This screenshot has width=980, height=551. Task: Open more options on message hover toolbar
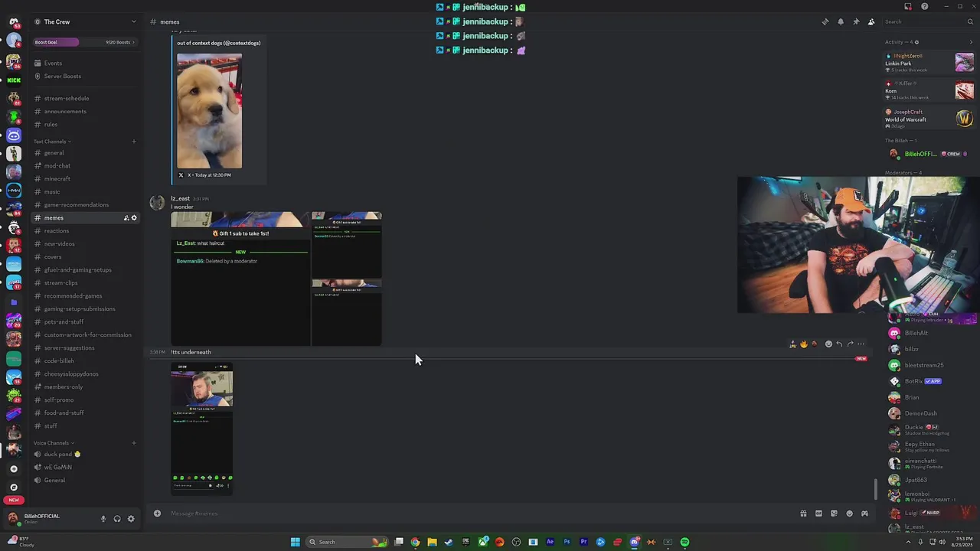861,344
